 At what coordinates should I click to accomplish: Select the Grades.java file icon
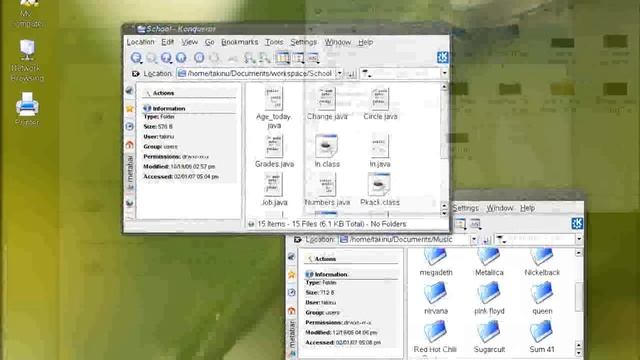coord(273,146)
